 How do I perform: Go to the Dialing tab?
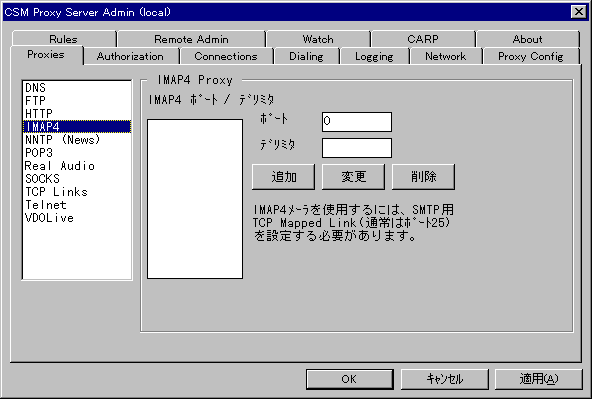pos(306,56)
